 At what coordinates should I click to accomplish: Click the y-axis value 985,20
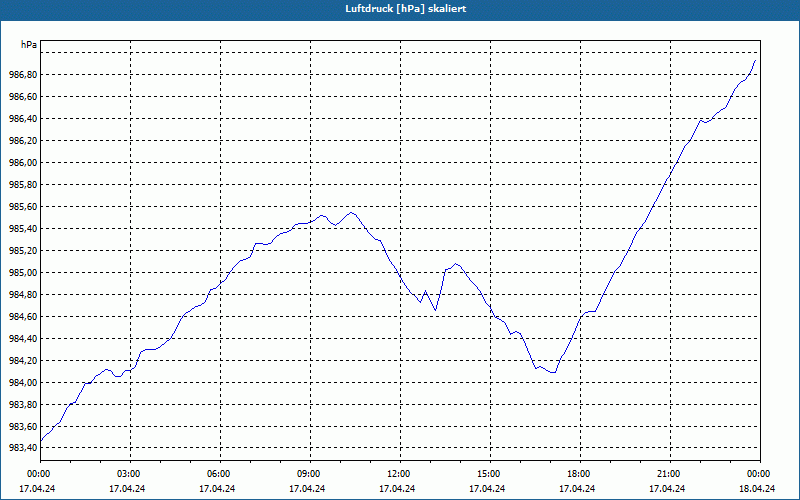(23, 251)
